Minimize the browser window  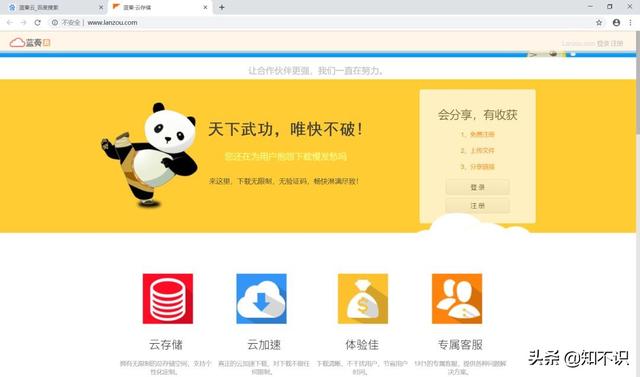(x=590, y=7)
